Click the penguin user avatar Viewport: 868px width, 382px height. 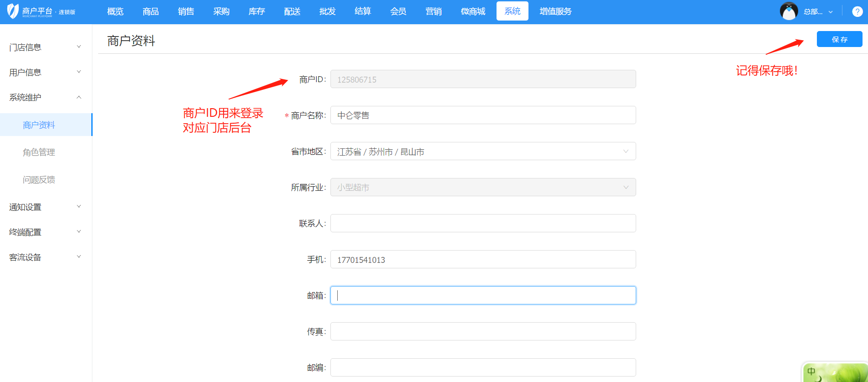tap(789, 11)
